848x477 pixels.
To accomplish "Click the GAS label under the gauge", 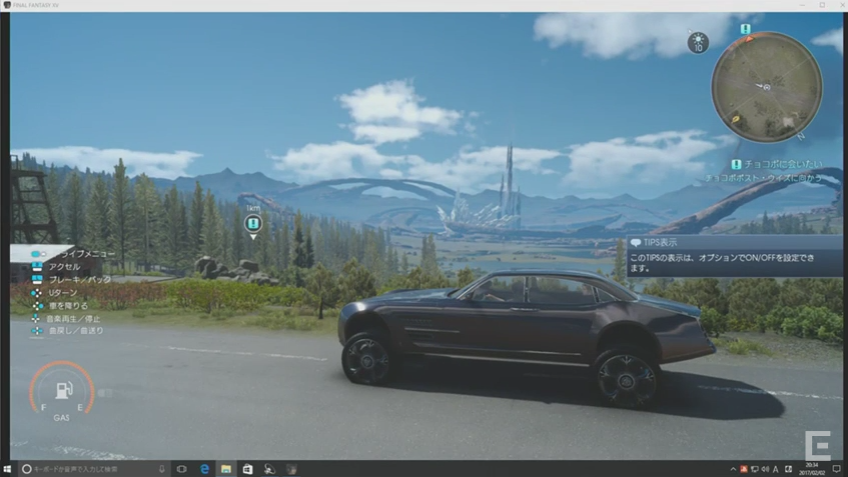I will (61, 418).
